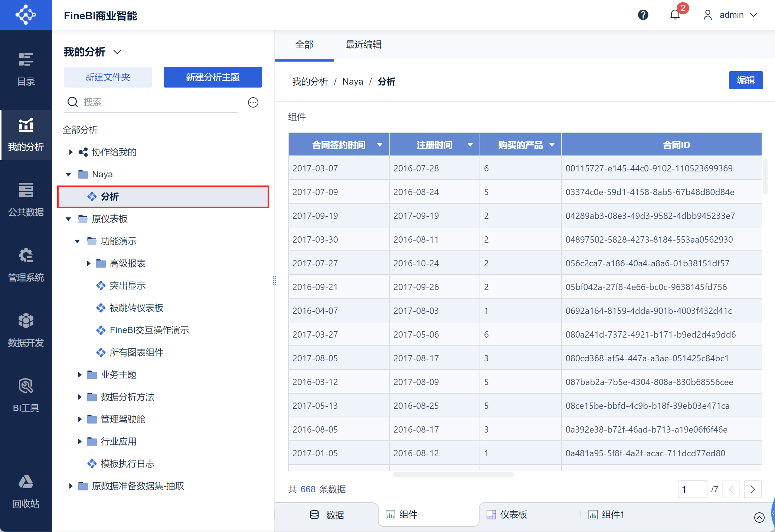775x532 pixels.
Task: Open 合同签约时间 column filter dropdown
Action: [380, 145]
